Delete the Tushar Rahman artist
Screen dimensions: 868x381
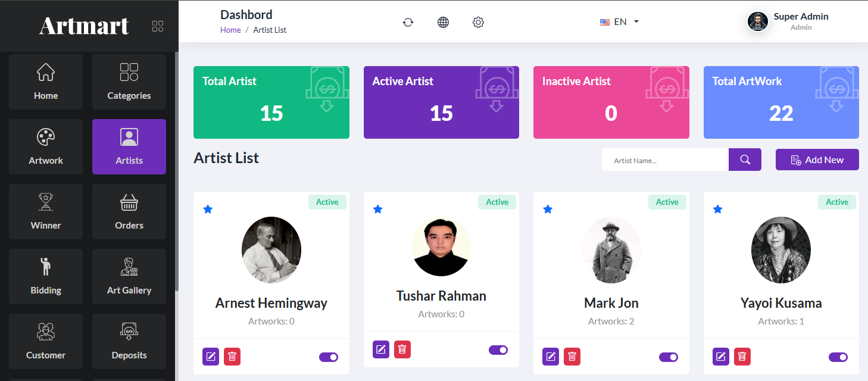point(402,349)
